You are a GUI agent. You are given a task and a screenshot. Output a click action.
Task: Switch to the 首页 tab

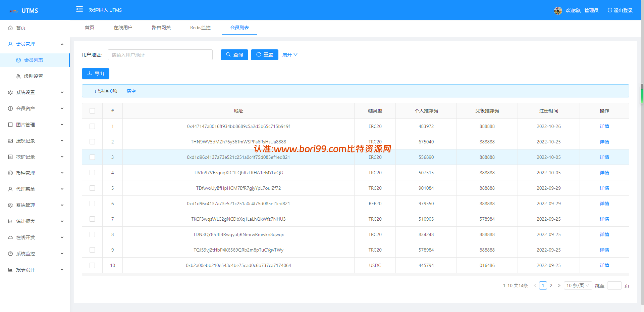(x=90, y=28)
